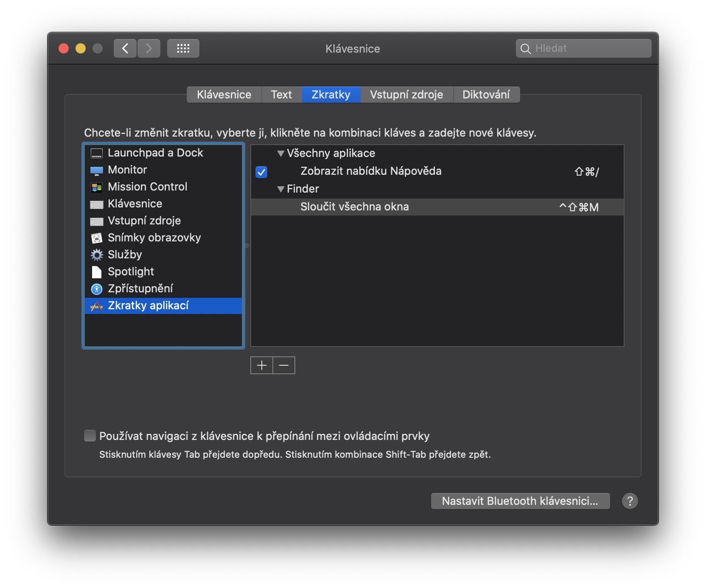Disable the Zobrazit nabídku Nápověda checkbox
The width and height of the screenshot is (706, 588).
(261, 172)
